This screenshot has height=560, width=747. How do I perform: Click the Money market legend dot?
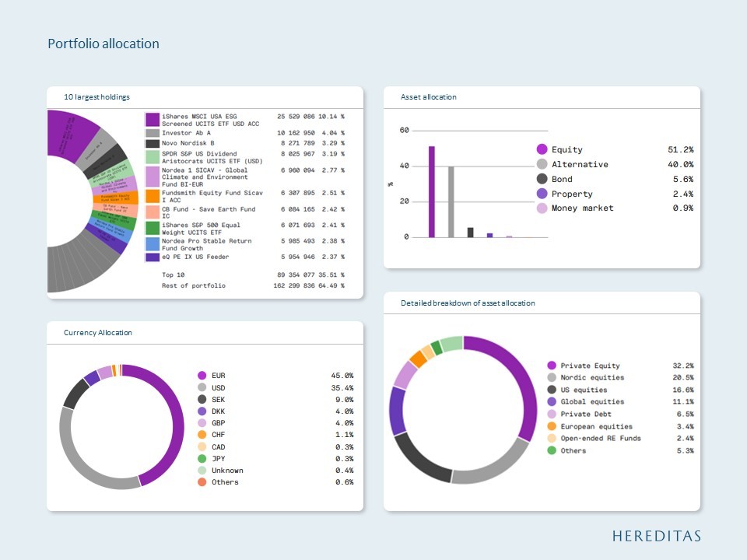tap(542, 208)
